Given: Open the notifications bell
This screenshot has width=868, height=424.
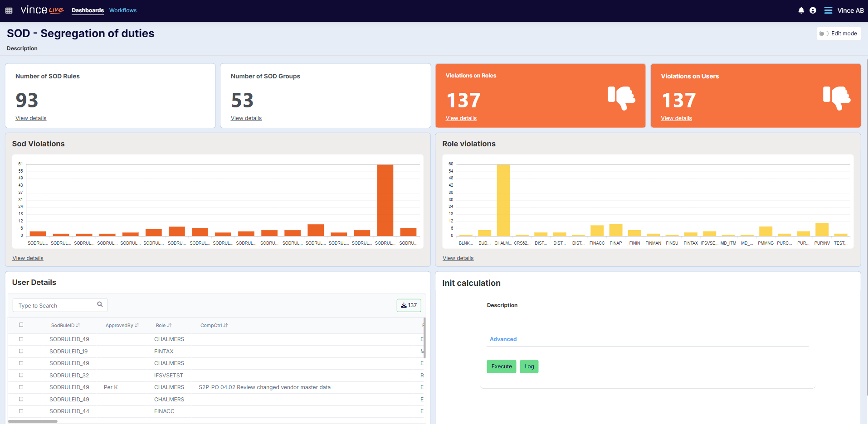Looking at the screenshot, I should tap(801, 10).
